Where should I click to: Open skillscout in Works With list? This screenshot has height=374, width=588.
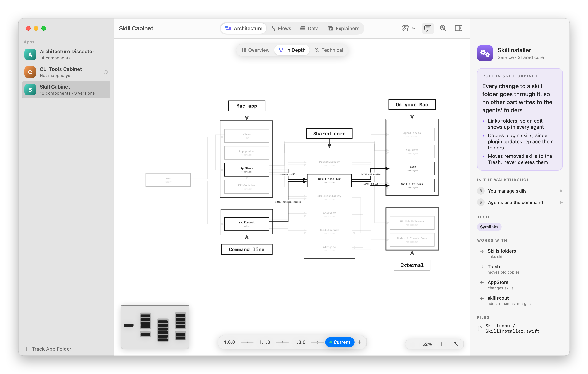point(520,300)
